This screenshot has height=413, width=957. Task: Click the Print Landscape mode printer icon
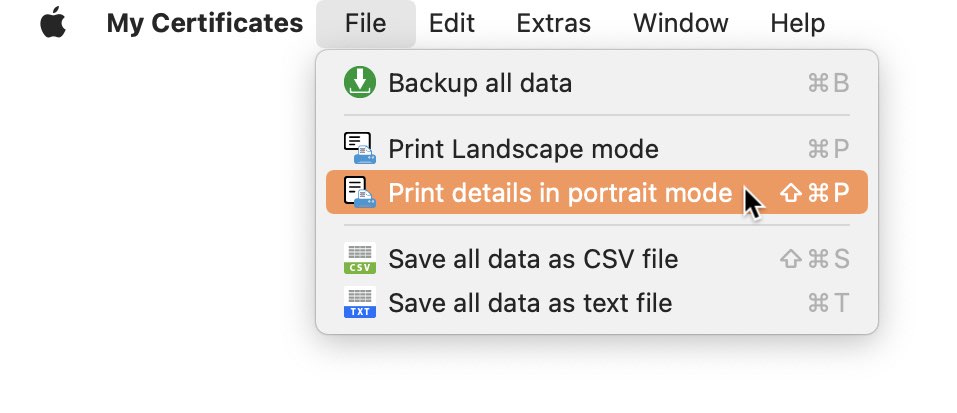359,148
